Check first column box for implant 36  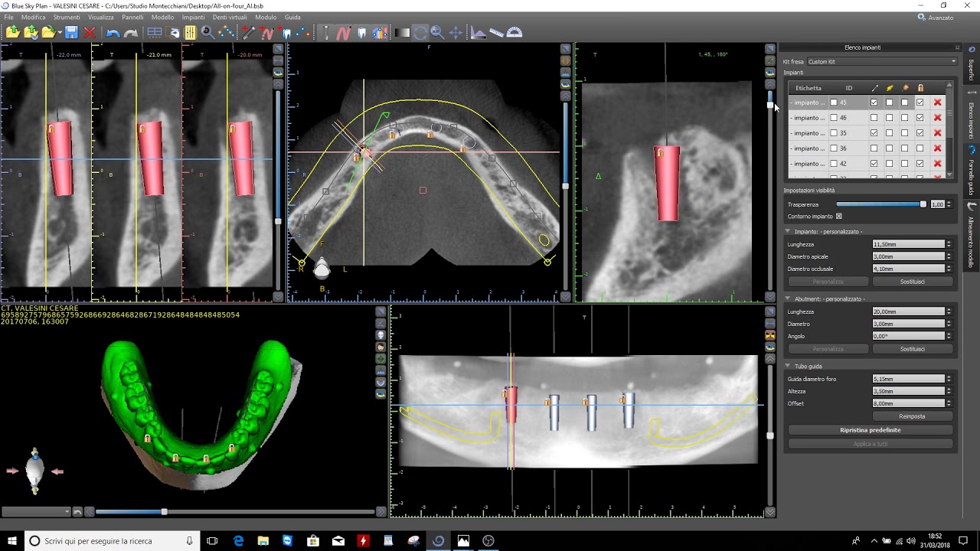click(x=874, y=148)
